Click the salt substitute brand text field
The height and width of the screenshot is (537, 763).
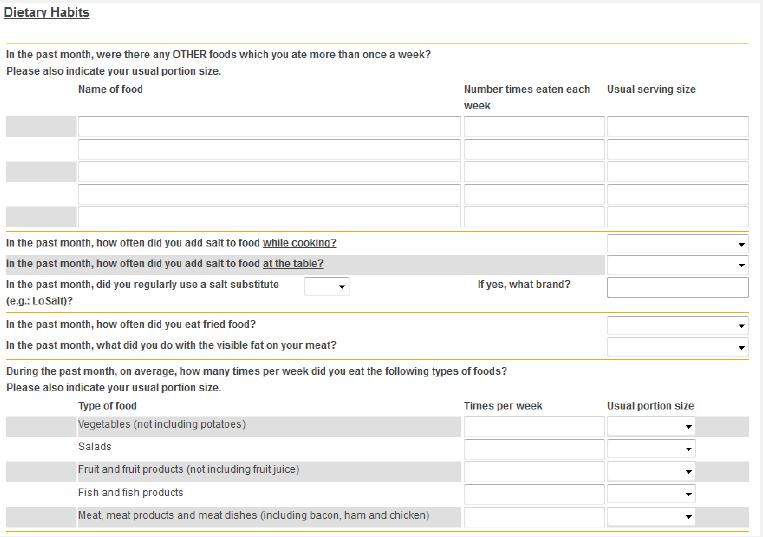tap(677, 287)
